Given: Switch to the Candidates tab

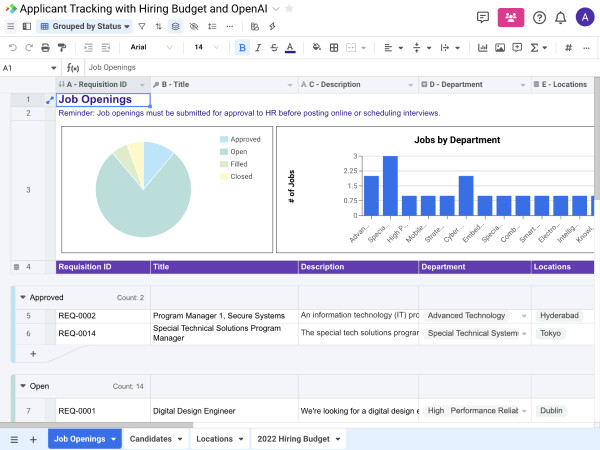Looking at the screenshot, I should [156, 439].
